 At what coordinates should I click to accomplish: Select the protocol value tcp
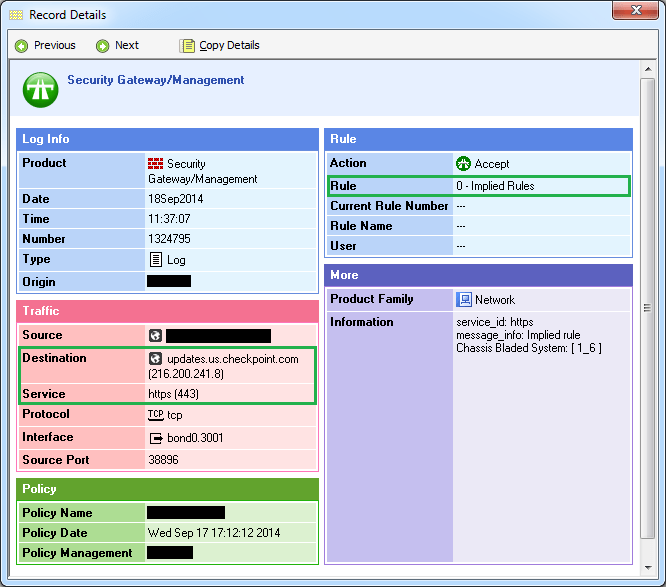(x=175, y=415)
